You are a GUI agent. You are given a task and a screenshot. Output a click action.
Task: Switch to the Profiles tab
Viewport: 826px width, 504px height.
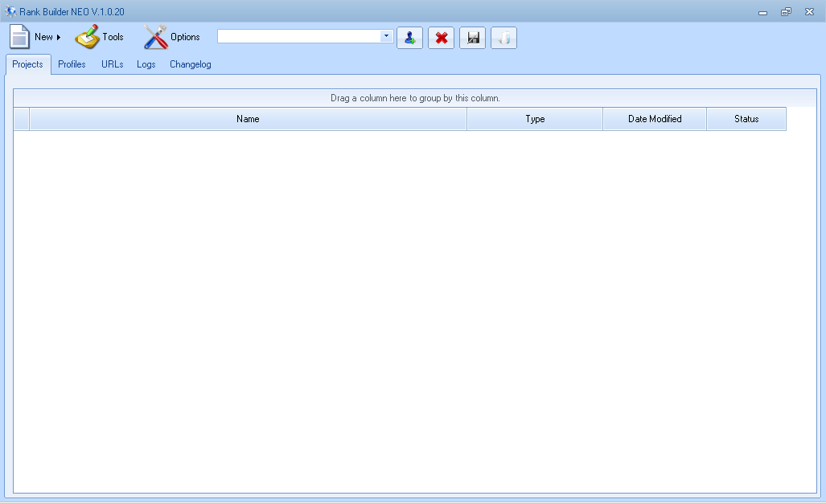72,64
